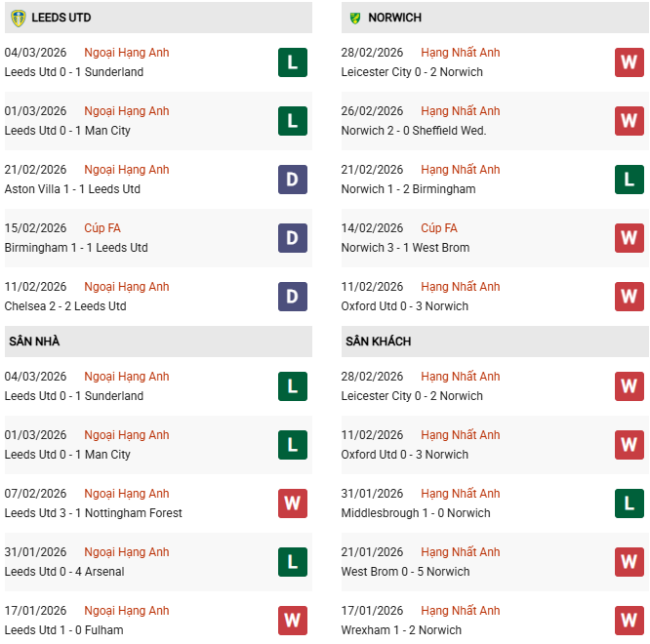
Task: Click the Leeds Utd club crest icon
Action: click(x=18, y=18)
